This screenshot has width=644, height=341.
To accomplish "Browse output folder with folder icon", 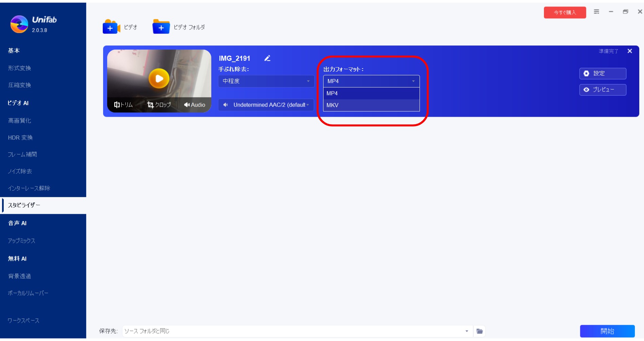I will click(x=480, y=331).
